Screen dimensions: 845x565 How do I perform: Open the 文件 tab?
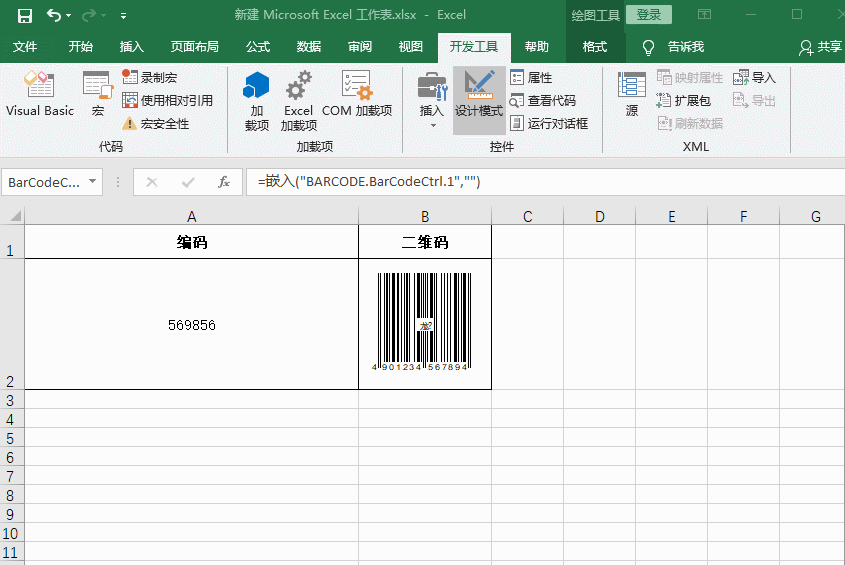pos(25,47)
